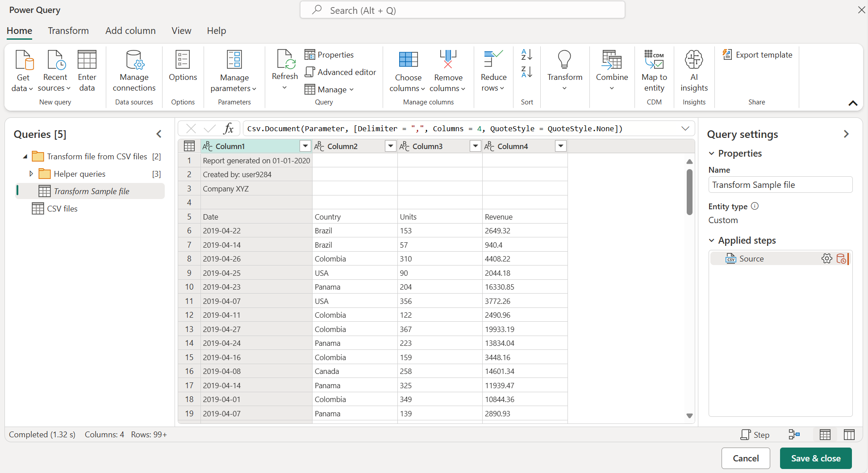The height and width of the screenshot is (473, 868).
Task: Toggle Step script view in status bar
Action: coord(755,435)
